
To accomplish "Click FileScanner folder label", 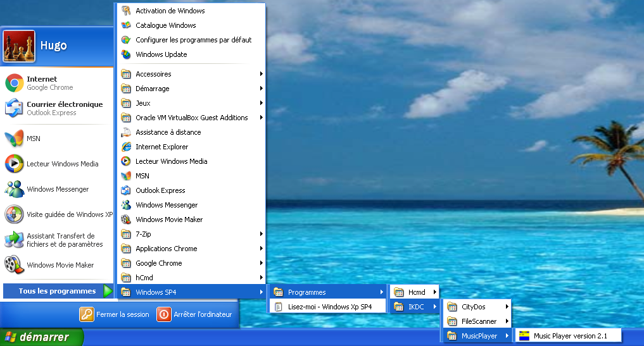I will point(479,321).
